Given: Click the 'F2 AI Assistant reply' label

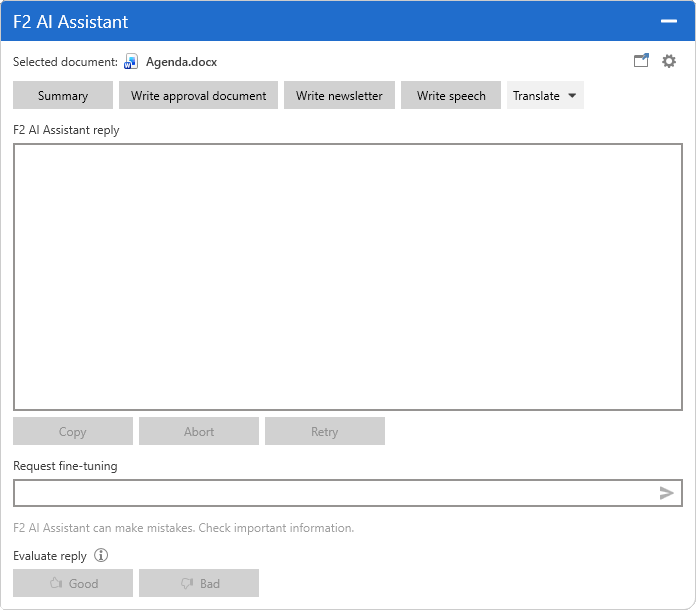Looking at the screenshot, I should [66, 130].
